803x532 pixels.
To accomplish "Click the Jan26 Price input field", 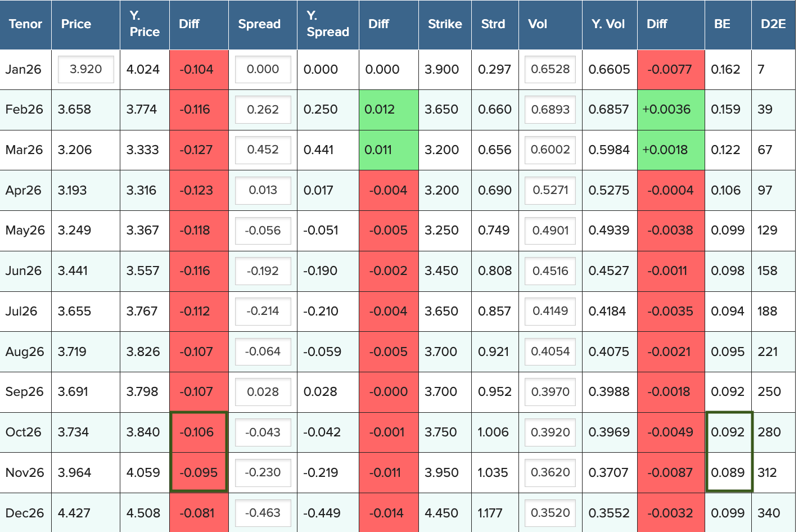I will (x=85, y=69).
